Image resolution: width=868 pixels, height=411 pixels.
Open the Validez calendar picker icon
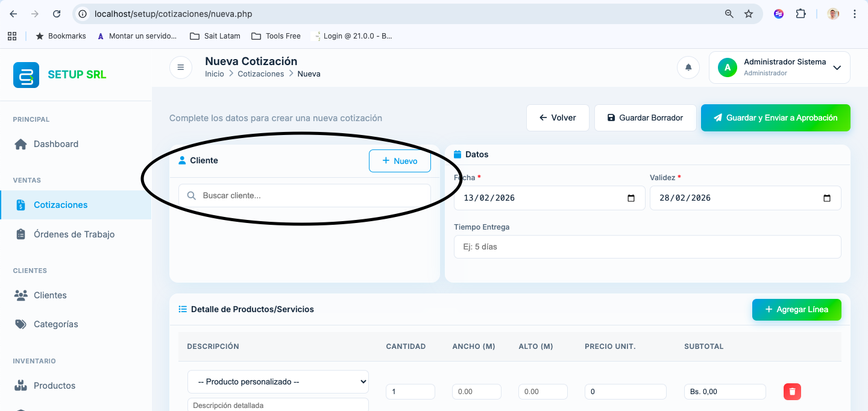coord(827,198)
